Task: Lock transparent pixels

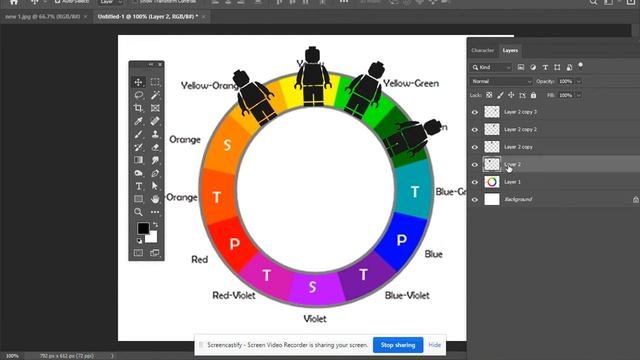Action: pos(489,95)
